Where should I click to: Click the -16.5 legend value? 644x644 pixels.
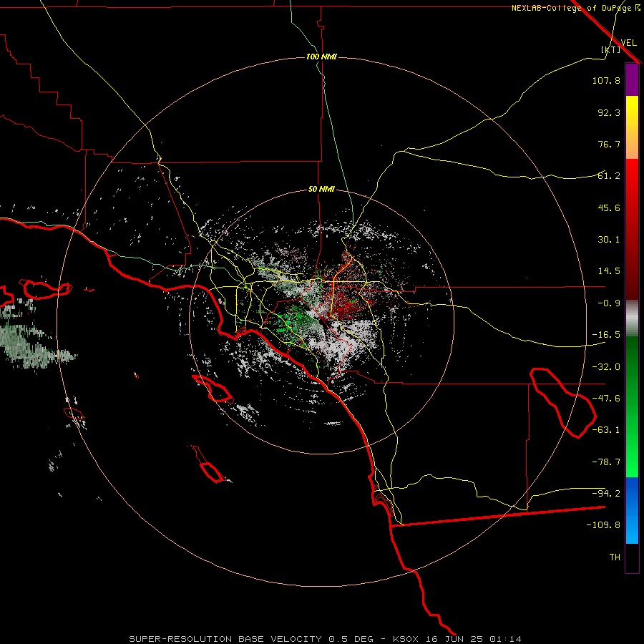(x=606, y=335)
